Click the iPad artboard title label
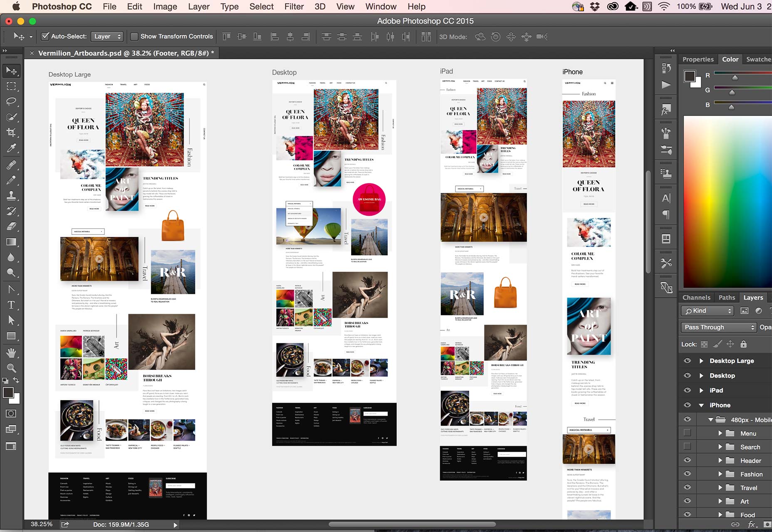The width and height of the screenshot is (772, 532). 446,71
